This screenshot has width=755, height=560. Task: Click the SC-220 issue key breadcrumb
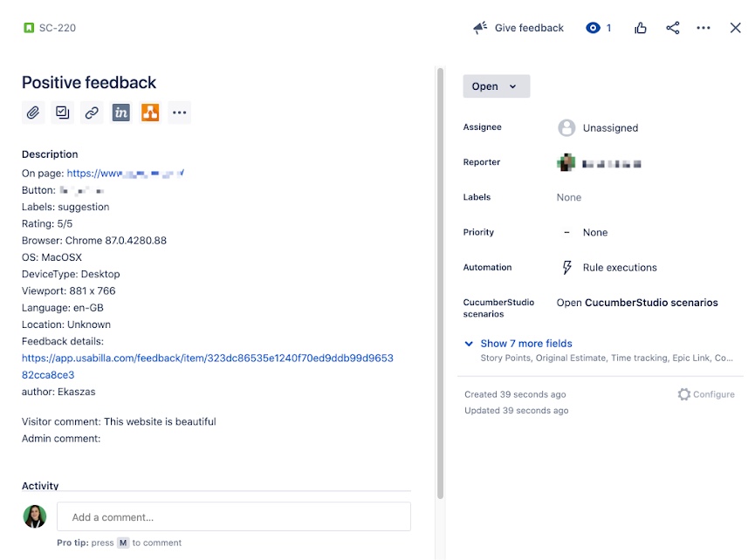(54, 27)
